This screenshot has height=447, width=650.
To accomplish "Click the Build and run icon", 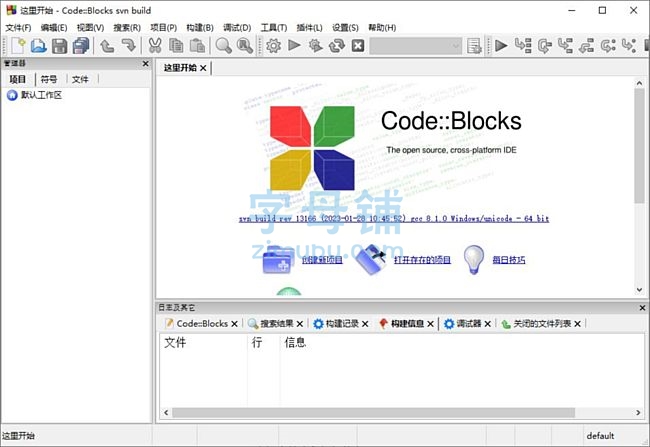I will 315,46.
